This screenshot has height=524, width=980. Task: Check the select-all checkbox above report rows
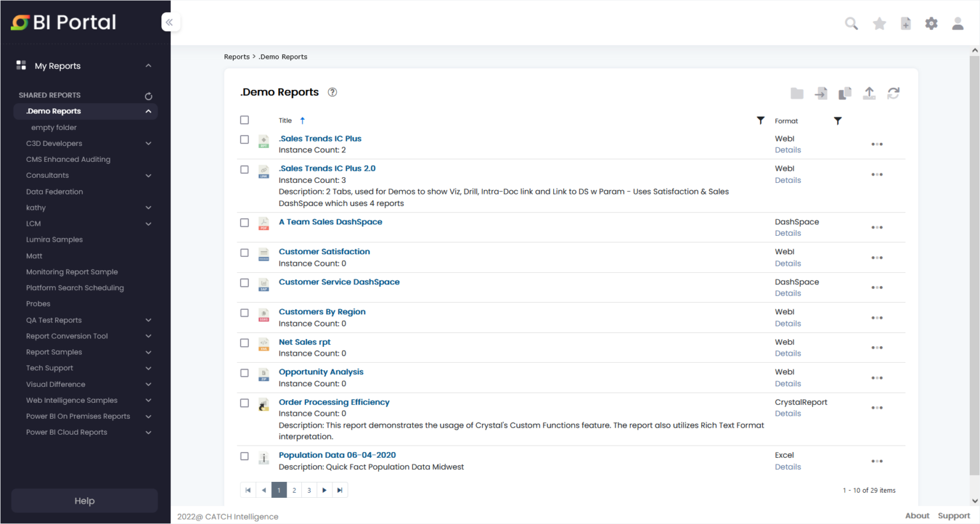244,120
